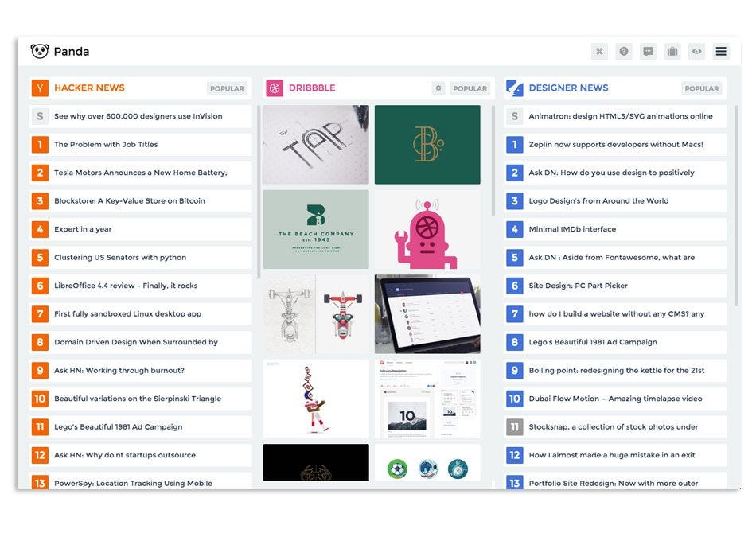Screen dimensions: 756x537
Task: Open Hacker News POPULAR sort dropdown
Action: 227,88
